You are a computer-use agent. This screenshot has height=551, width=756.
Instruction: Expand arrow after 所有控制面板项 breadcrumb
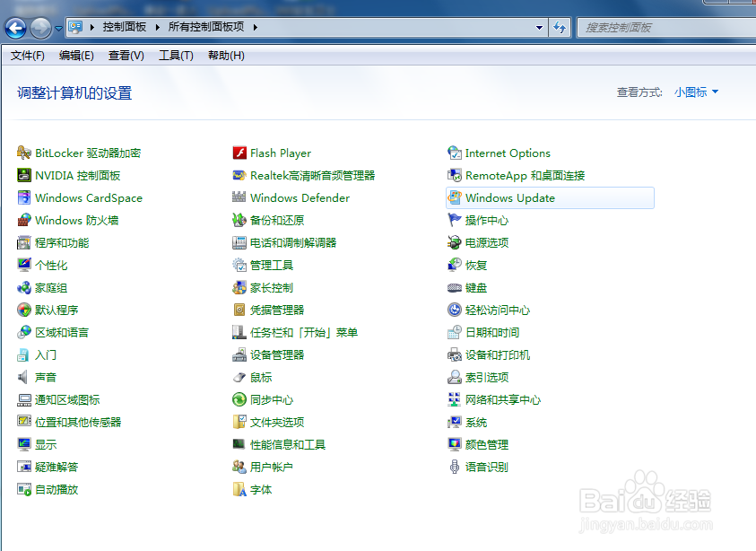point(255,27)
